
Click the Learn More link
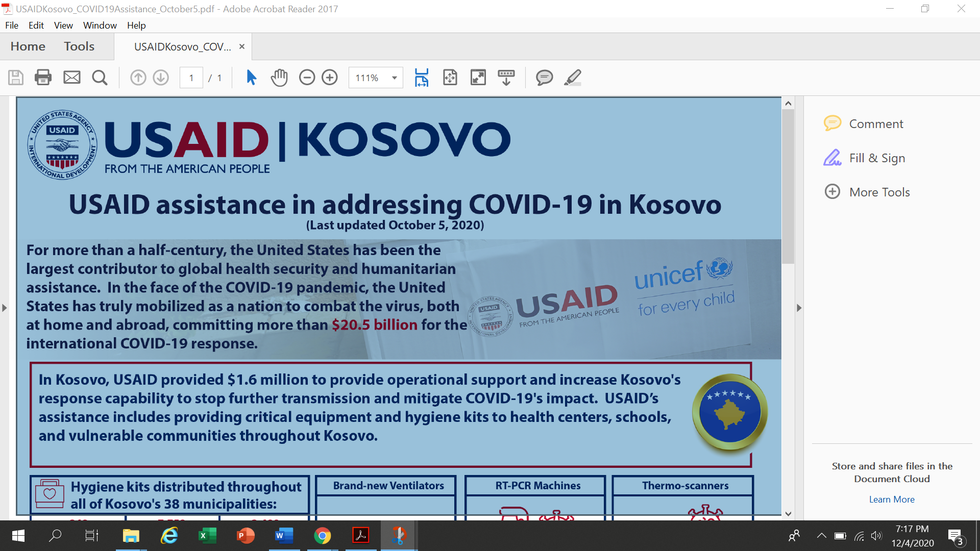(x=892, y=499)
